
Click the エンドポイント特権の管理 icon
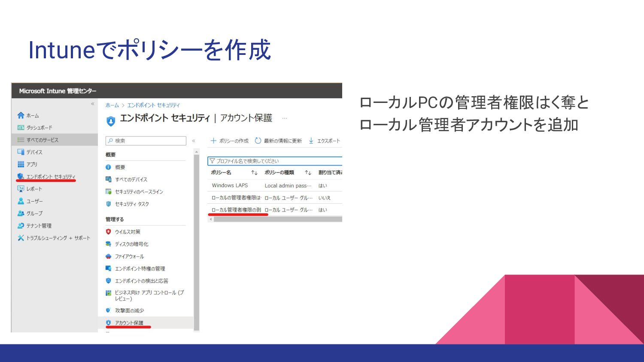109,268
